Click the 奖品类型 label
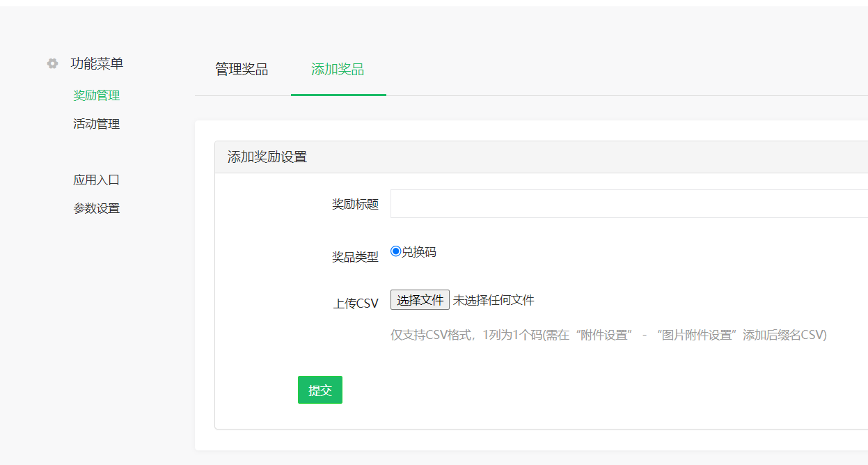 point(355,257)
